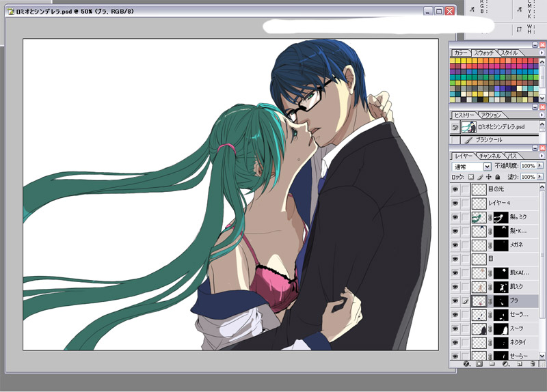Hide the レイヤー4 layer
This screenshot has width=547, height=392.
coord(455,203)
